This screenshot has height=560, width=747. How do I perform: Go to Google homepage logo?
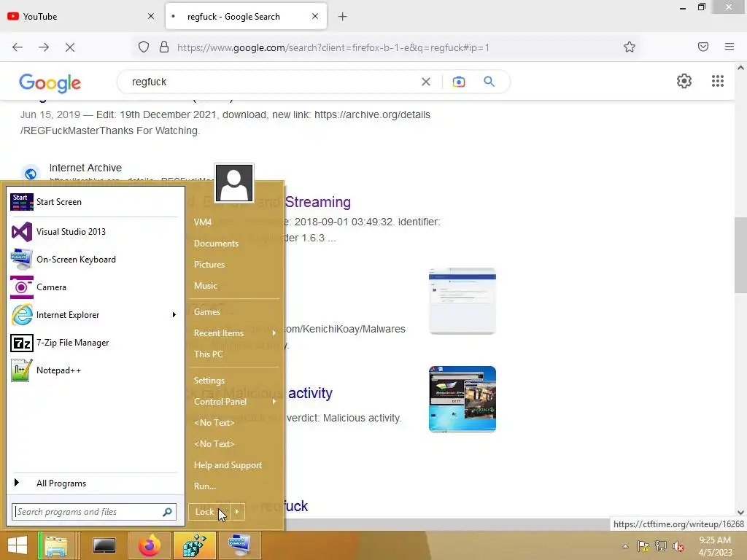[x=50, y=83]
